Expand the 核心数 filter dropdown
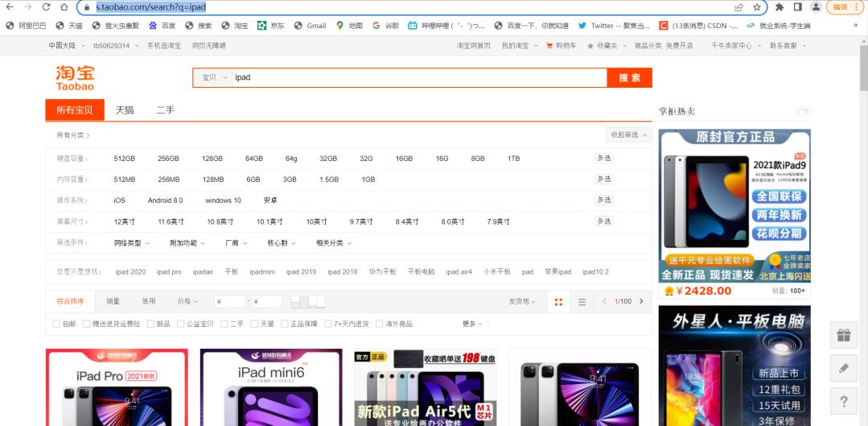Viewport: 868px width, 426px height. pos(282,242)
